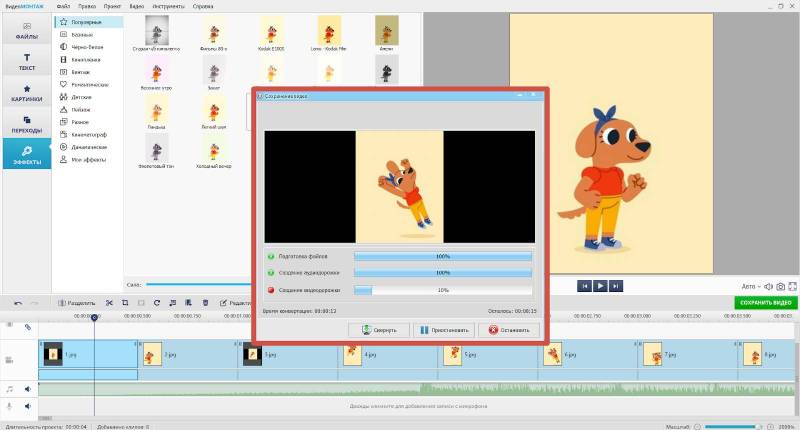Click the undo arrow in timeline toolbar
800x430 pixels.
point(18,303)
